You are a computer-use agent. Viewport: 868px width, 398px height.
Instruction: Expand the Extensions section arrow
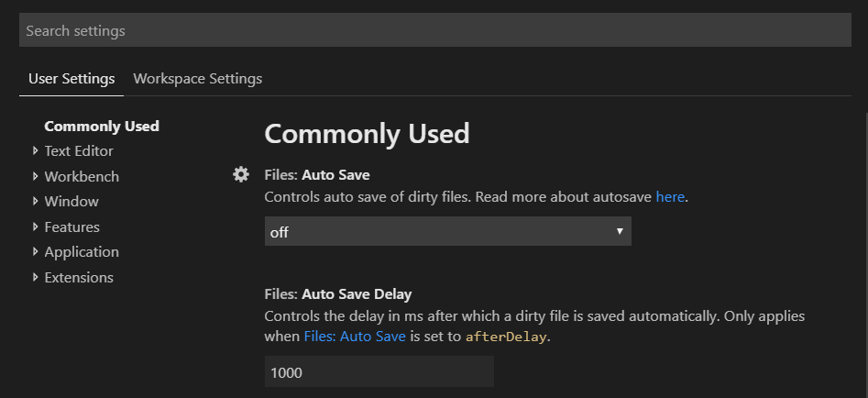36,277
